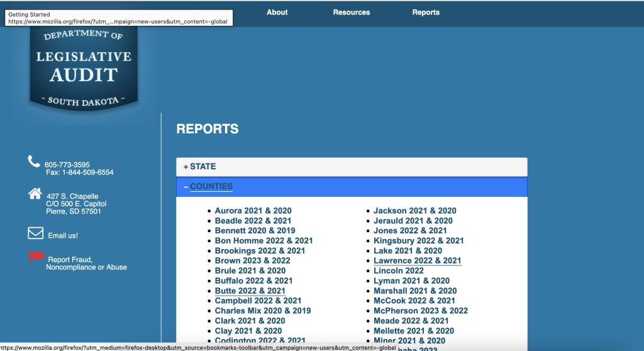The height and width of the screenshot is (351, 644).
Task: Open Butte 2022 & 2021 report
Action: click(250, 291)
